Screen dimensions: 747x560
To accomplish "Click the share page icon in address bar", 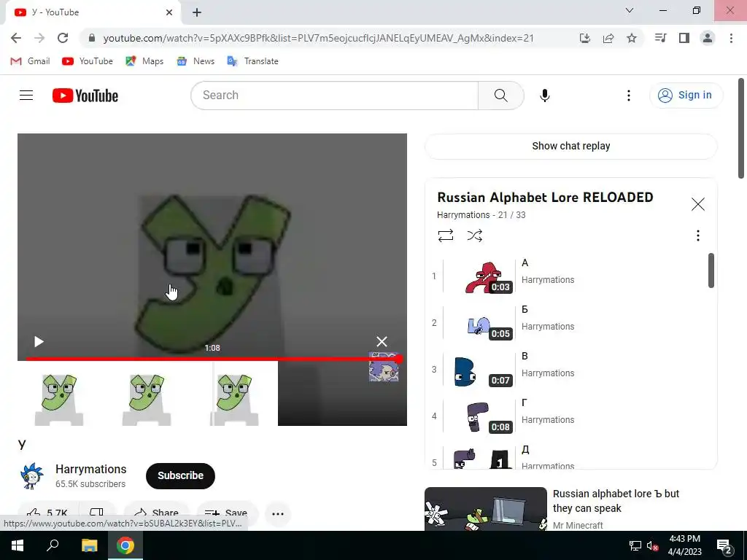I will click(608, 38).
